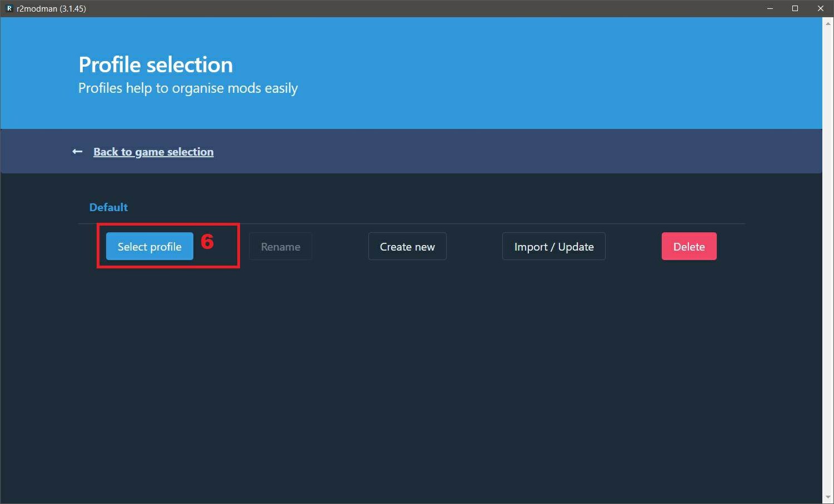
Task: Click the 'Profiles help to organise mods easily' subtitle
Action: pos(187,88)
